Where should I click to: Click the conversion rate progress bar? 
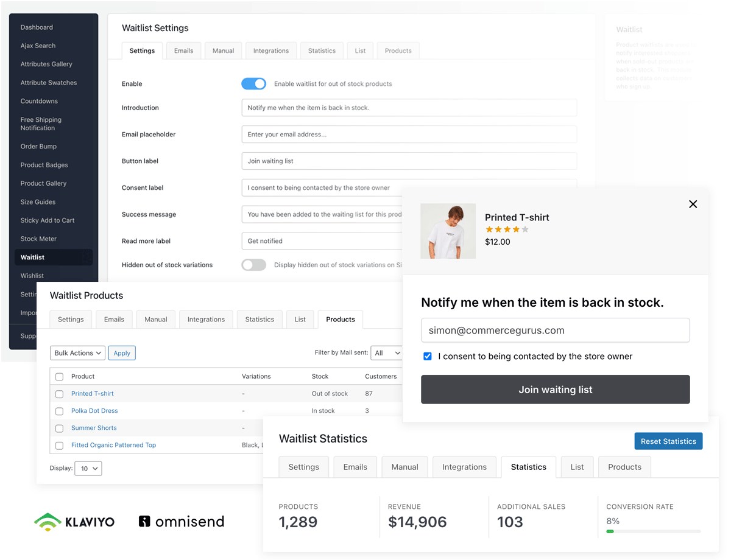point(652,531)
